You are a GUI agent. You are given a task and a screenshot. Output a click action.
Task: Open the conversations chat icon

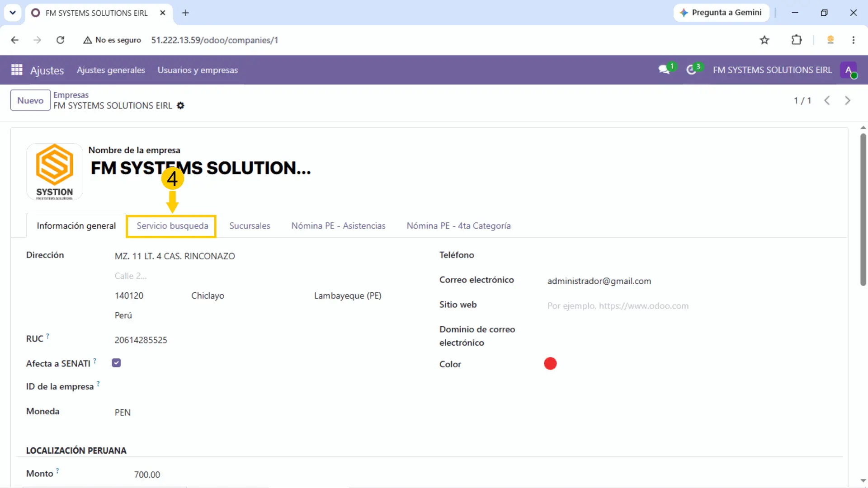(x=664, y=70)
